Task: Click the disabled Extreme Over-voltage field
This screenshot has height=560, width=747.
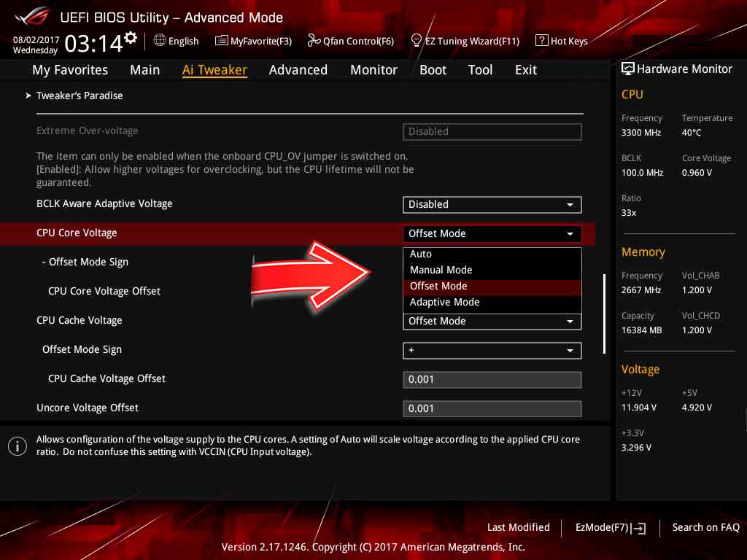Action: pyautogui.click(x=492, y=132)
